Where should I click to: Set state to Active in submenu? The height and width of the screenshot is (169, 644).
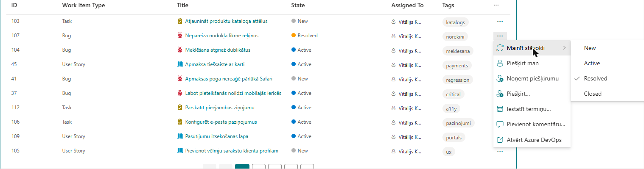point(607,63)
